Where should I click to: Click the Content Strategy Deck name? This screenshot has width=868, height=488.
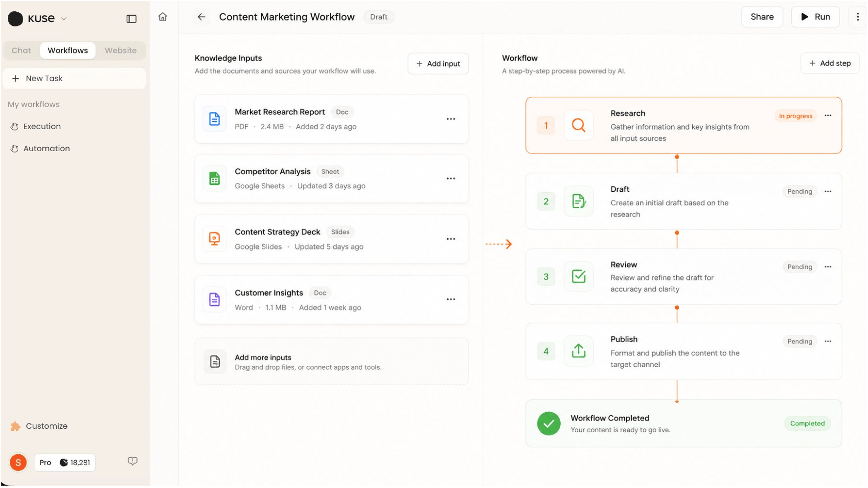(277, 232)
